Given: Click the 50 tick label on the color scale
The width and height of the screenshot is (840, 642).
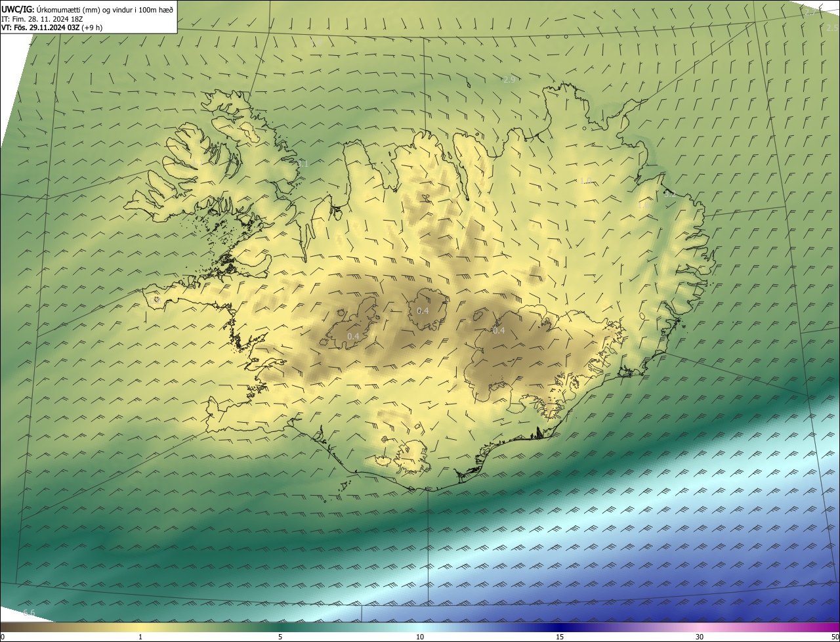Looking at the screenshot, I should pos(835,637).
